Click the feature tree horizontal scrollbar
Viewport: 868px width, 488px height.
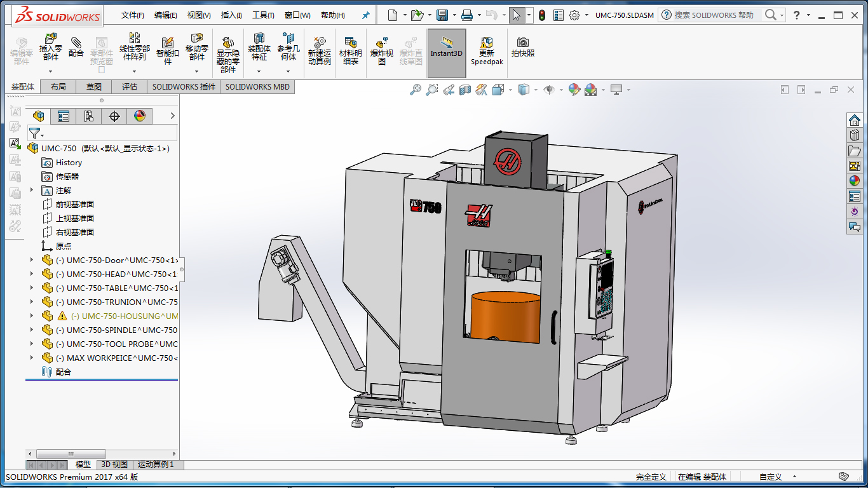tap(70, 454)
